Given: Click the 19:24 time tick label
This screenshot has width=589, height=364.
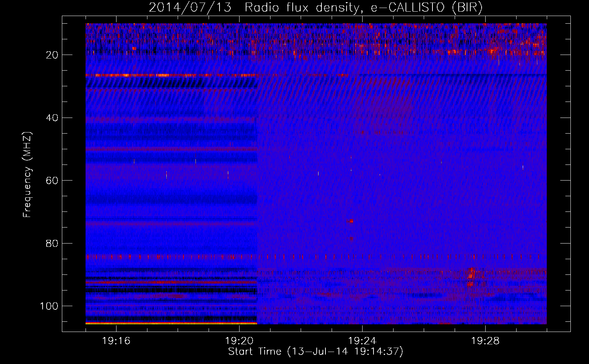Looking at the screenshot, I should 362,341.
